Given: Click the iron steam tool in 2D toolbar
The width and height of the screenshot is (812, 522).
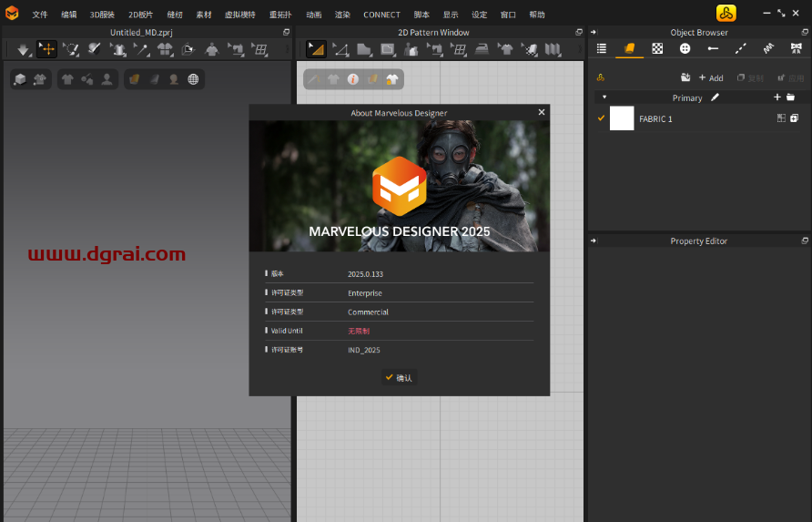Looking at the screenshot, I should coord(482,49).
